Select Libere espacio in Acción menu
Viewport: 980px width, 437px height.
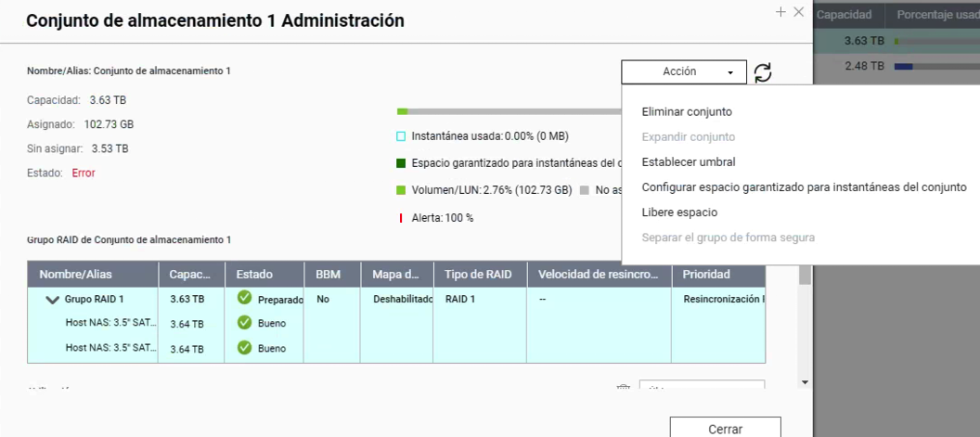[x=679, y=212]
